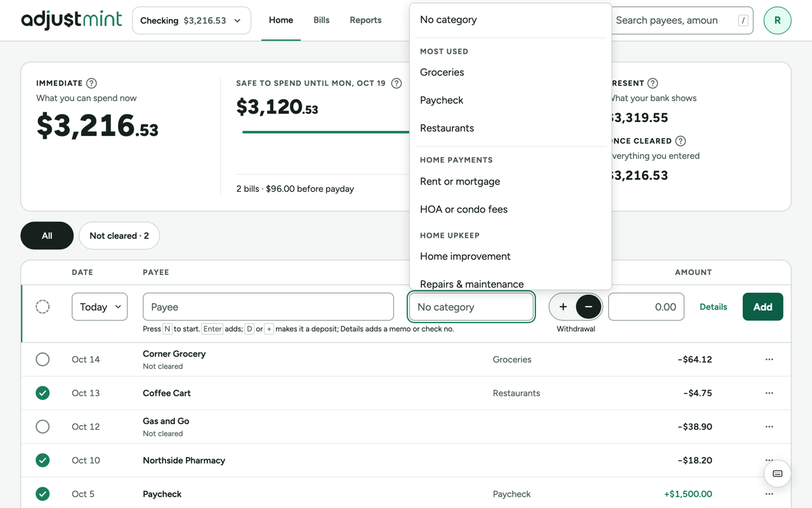Open more options for Paycheck row
812x508 pixels.
click(x=769, y=494)
